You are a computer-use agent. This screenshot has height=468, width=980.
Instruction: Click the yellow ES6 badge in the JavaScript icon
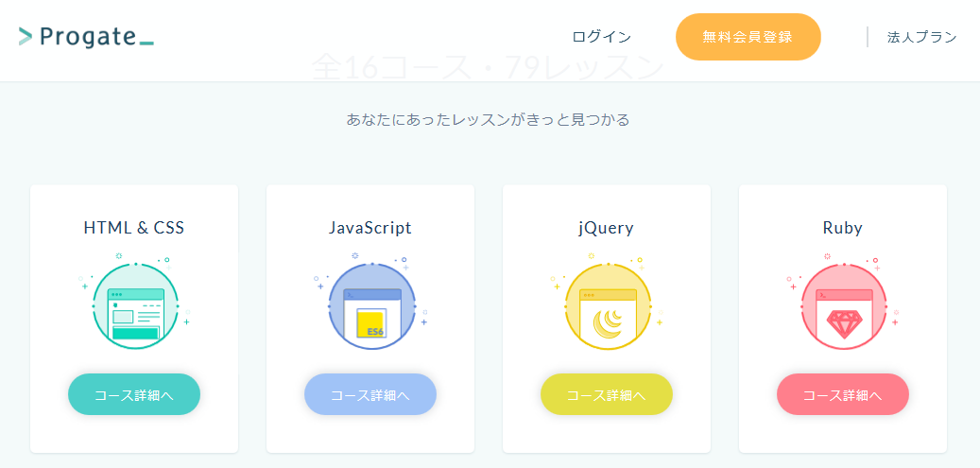coord(370,323)
